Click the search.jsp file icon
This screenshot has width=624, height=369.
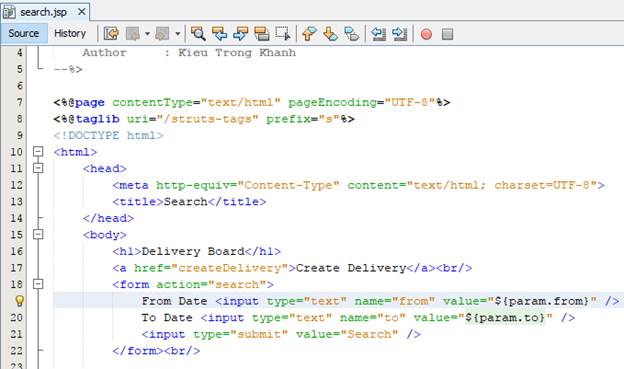tap(9, 12)
